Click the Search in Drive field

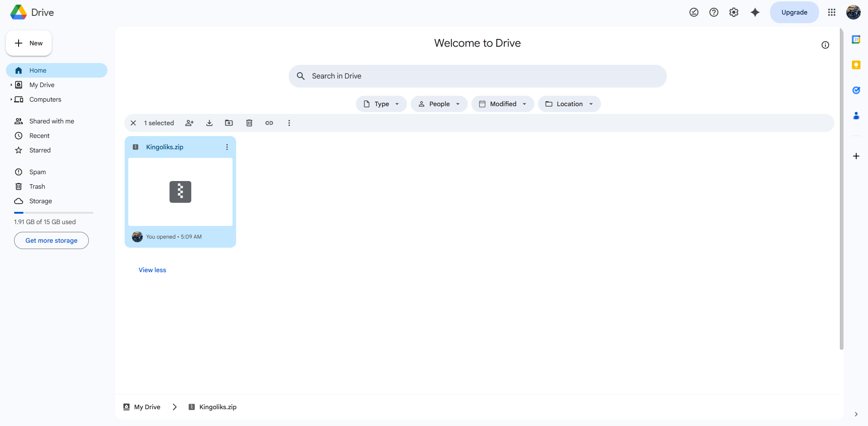pos(477,76)
